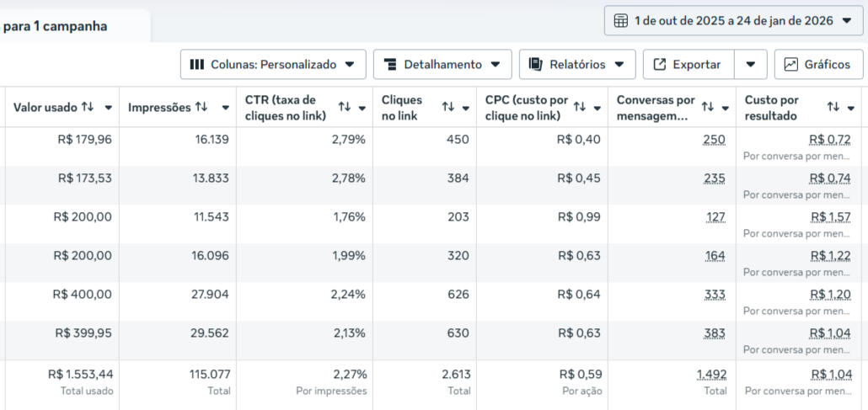Viewport: 868px width, 410px height.
Task: Open Gráficos chart view
Action: (x=818, y=65)
